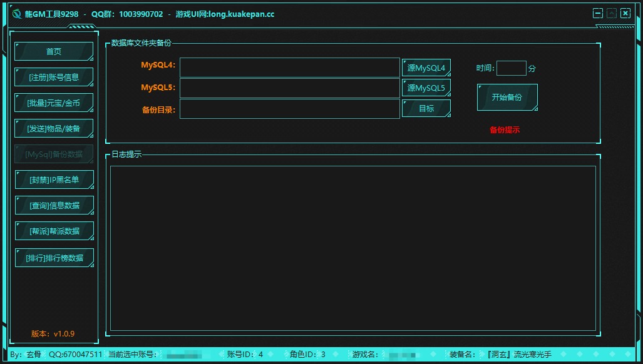Image resolution: width=643 pixels, height=364 pixels.
Task: Click the 备份目录 input field
Action: pyautogui.click(x=289, y=109)
